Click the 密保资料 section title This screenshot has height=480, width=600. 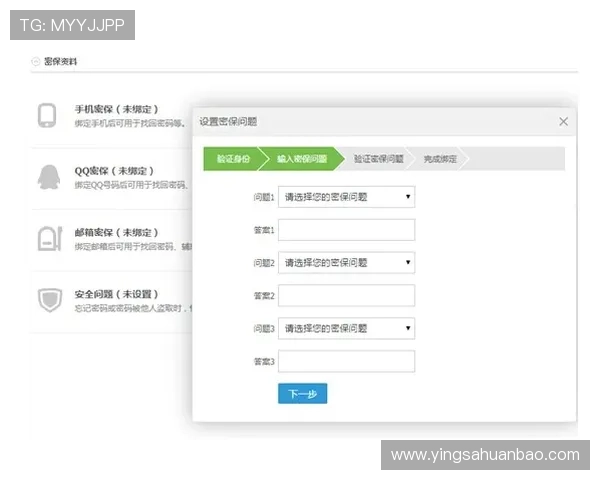point(60,61)
